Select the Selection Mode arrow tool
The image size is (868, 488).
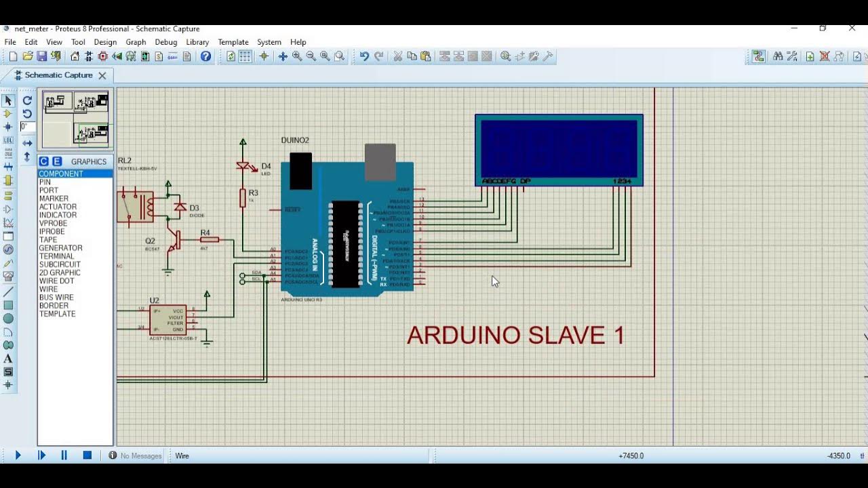[8, 100]
